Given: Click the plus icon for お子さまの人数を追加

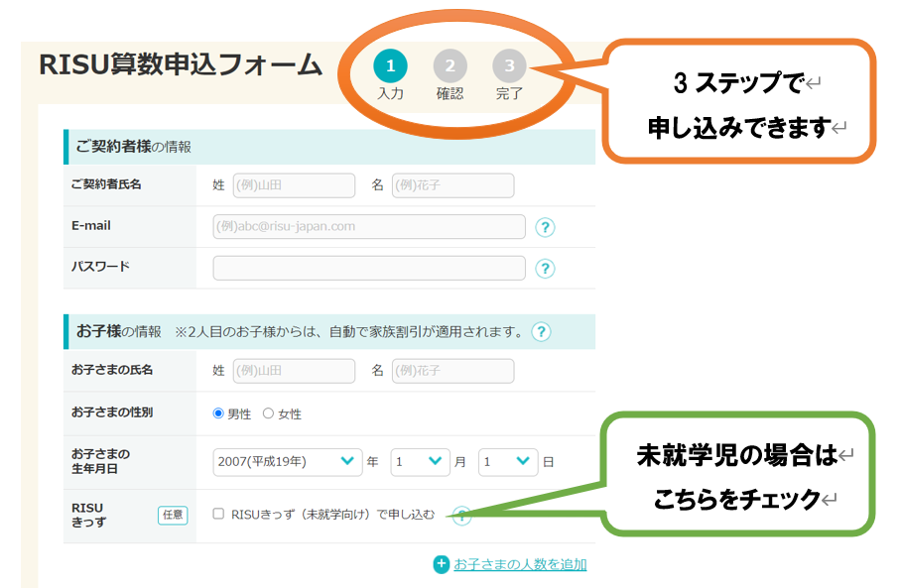Looking at the screenshot, I should (441, 564).
